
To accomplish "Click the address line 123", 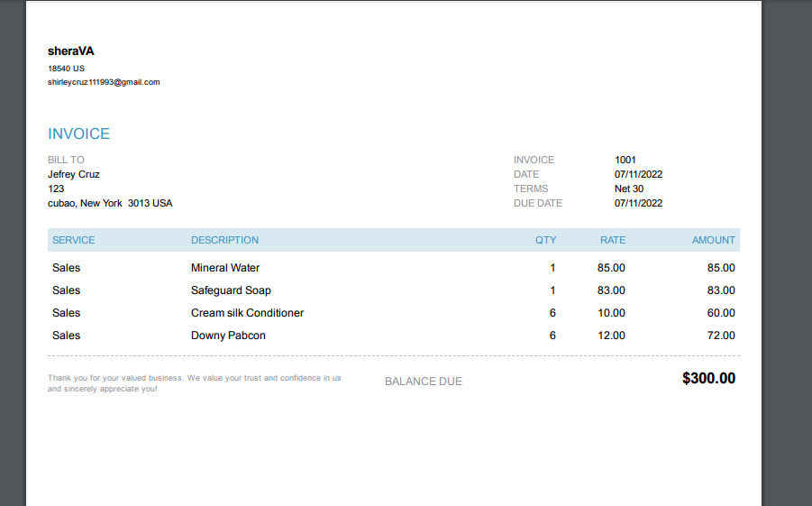I will (56, 189).
